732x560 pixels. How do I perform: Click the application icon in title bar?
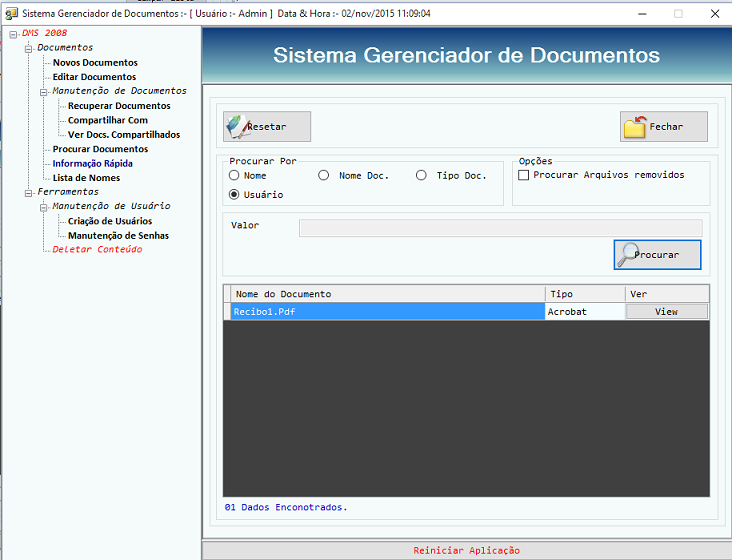click(12, 14)
